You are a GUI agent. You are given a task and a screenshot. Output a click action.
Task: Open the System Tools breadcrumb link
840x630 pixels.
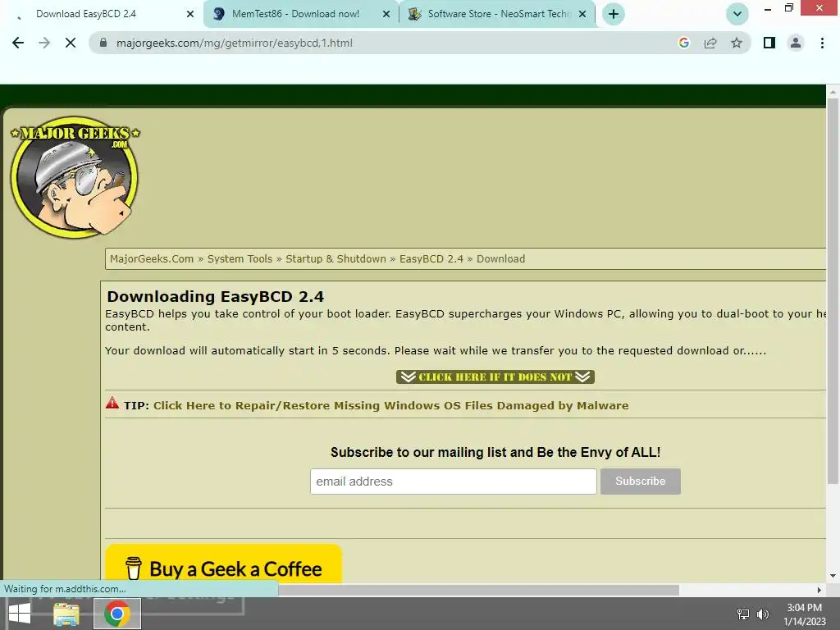pyautogui.click(x=240, y=258)
